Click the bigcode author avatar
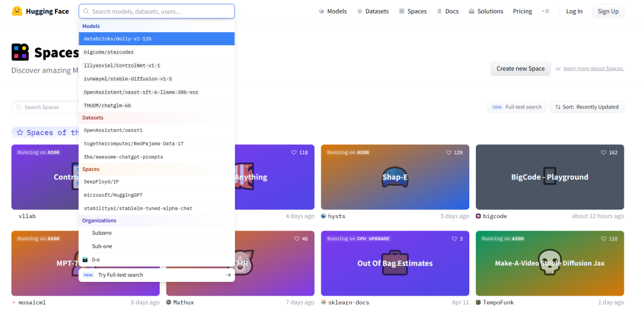 (x=478, y=216)
